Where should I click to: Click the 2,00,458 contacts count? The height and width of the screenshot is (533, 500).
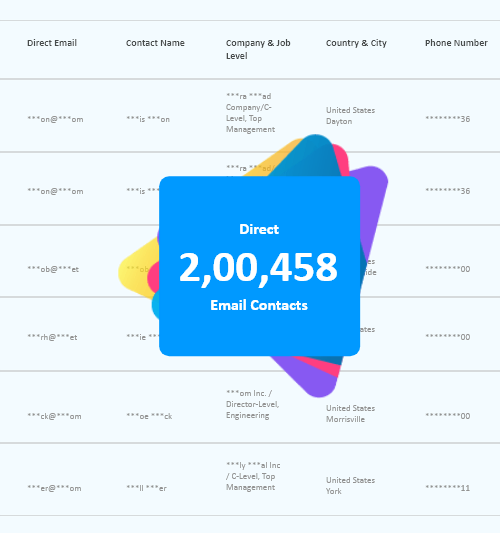coord(258,268)
